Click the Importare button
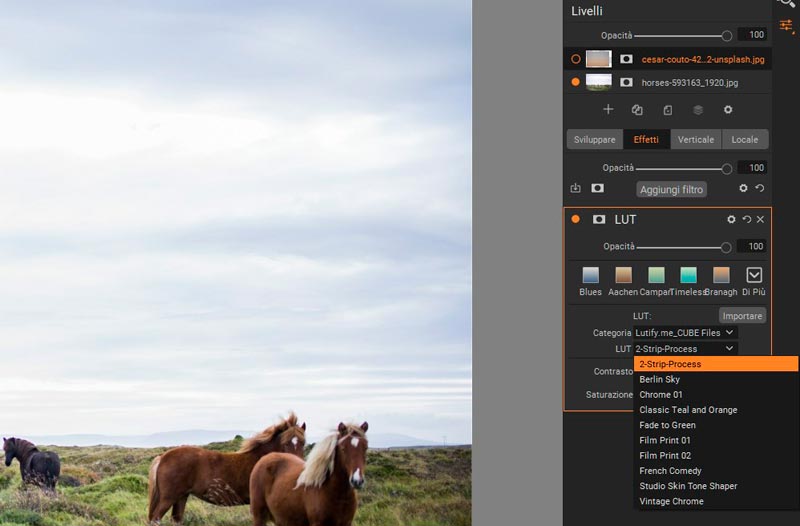The height and width of the screenshot is (526, 800). coord(742,316)
